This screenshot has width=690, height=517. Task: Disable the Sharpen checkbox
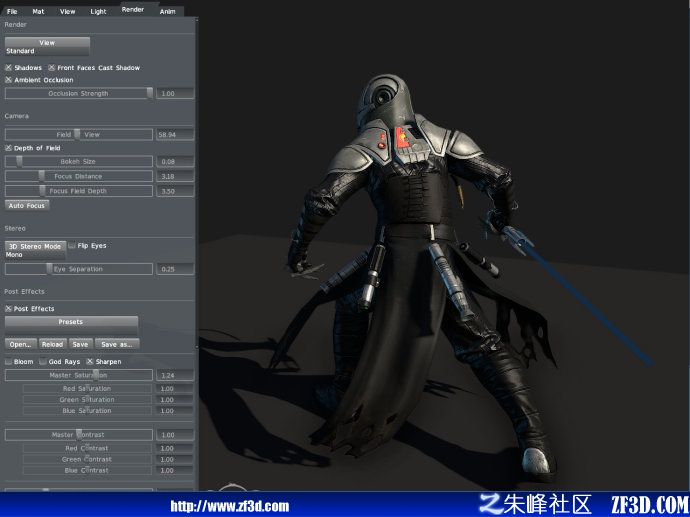pos(90,362)
